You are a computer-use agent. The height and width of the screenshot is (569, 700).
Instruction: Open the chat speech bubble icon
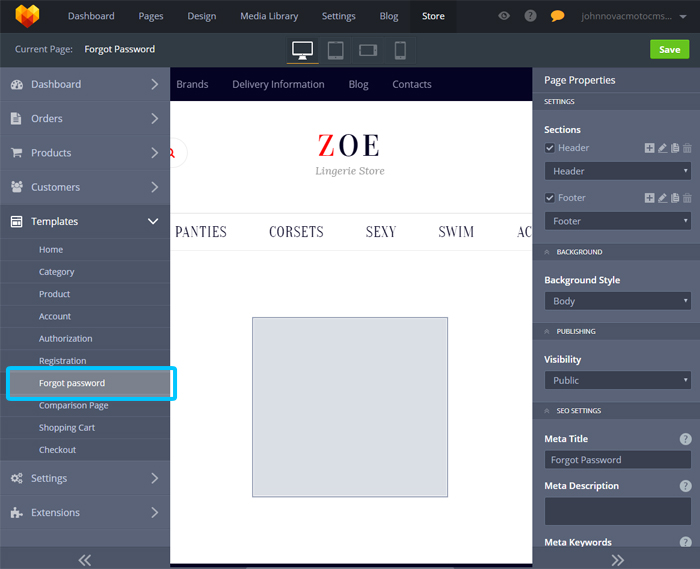click(x=557, y=17)
